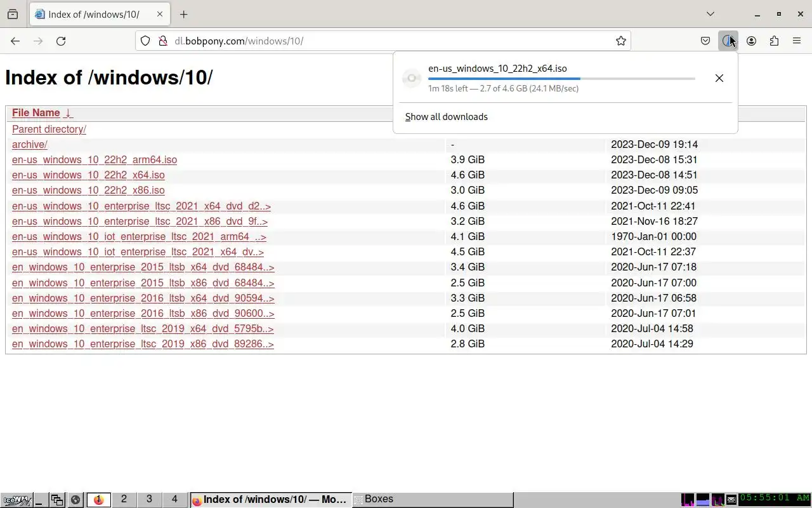Download enterprise 2015 ltsb x86 ISO
The height and width of the screenshot is (508, 812).
(143, 283)
